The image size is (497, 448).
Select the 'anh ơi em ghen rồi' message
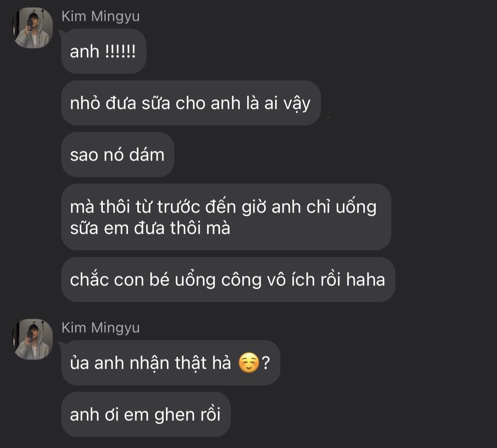pyautogui.click(x=146, y=414)
